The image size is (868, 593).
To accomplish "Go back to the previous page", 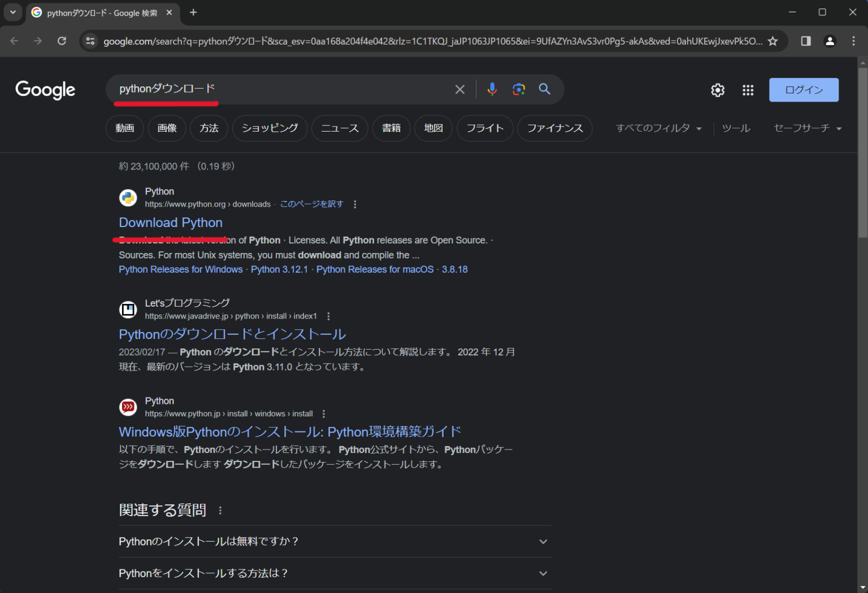I will click(x=14, y=41).
